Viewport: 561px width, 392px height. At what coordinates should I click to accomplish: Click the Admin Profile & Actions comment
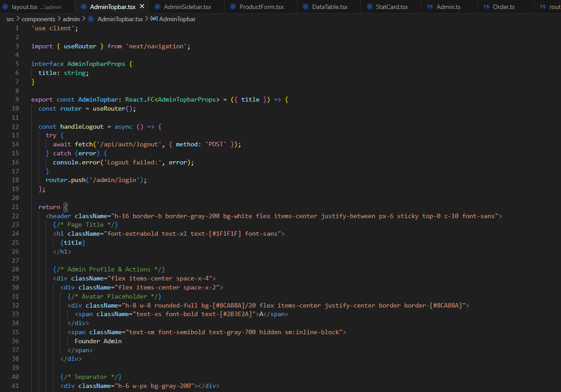(x=109, y=270)
